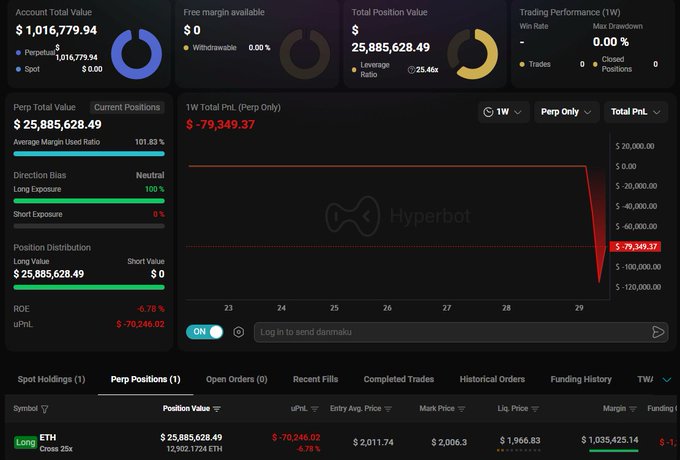
Task: Click the Free margin donut chart
Action: pos(305,54)
